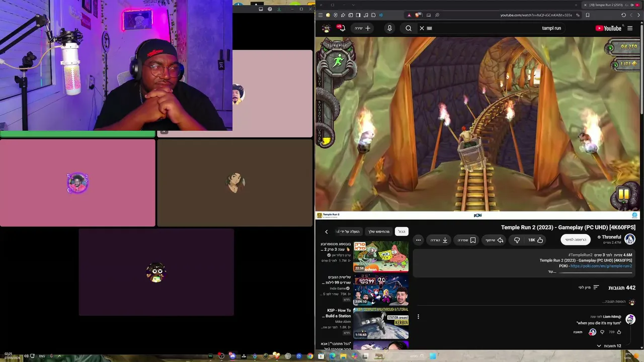Share the video with the share button

pyautogui.click(x=494, y=240)
